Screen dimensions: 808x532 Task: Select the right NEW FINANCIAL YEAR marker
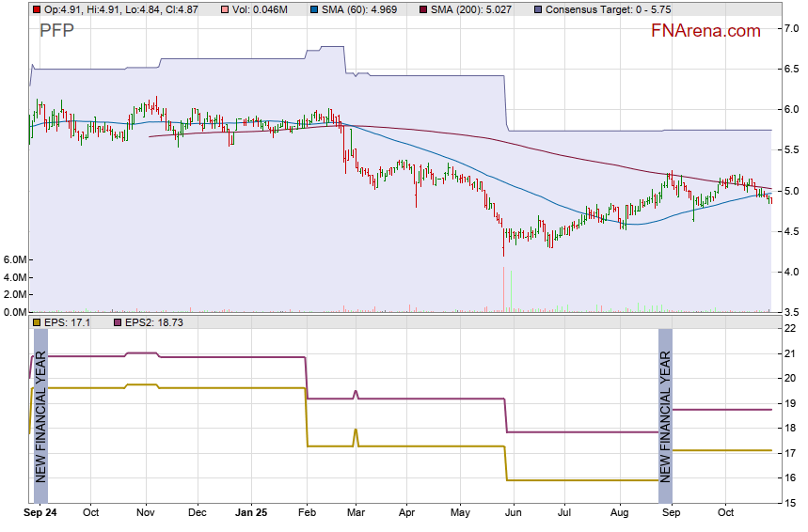click(665, 415)
